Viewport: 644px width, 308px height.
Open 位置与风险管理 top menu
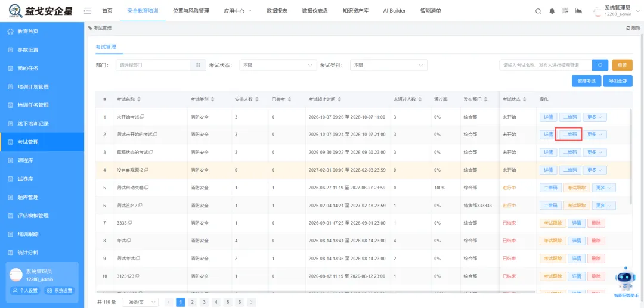coord(191,11)
